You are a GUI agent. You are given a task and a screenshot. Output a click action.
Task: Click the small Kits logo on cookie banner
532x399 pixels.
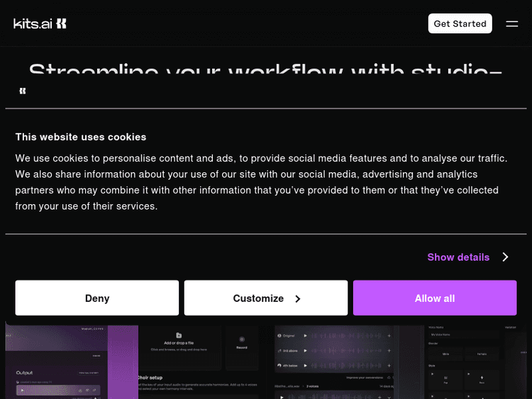point(23,91)
